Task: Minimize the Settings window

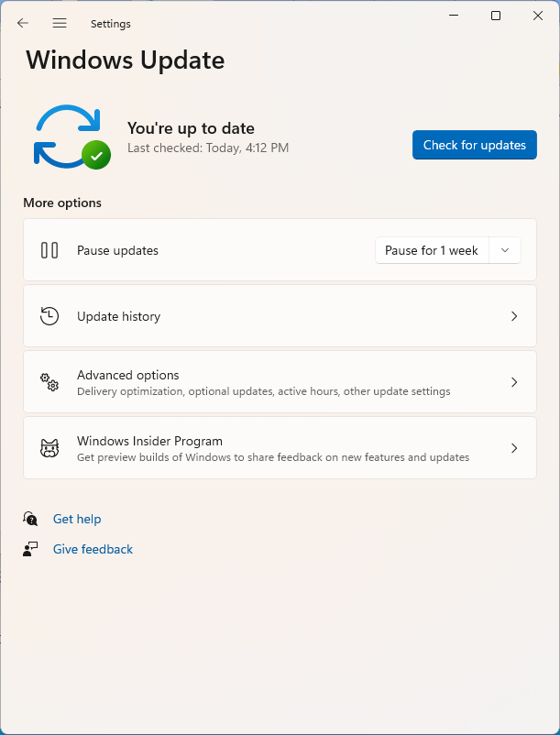Action: coord(454,16)
